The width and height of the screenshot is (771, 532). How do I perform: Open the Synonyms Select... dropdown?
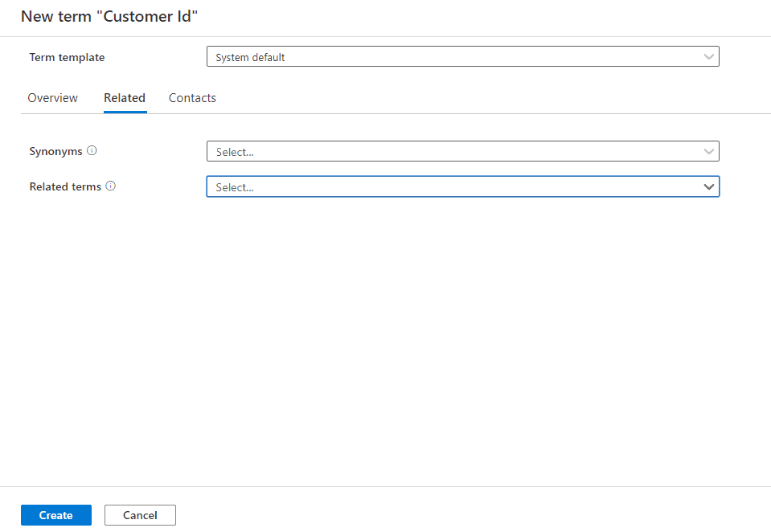[463, 151]
